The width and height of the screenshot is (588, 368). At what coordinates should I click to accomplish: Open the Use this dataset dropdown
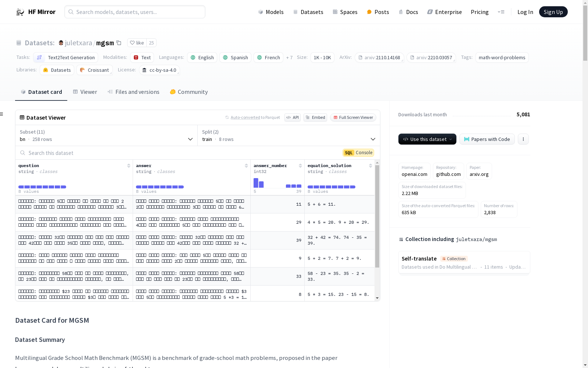click(x=427, y=139)
